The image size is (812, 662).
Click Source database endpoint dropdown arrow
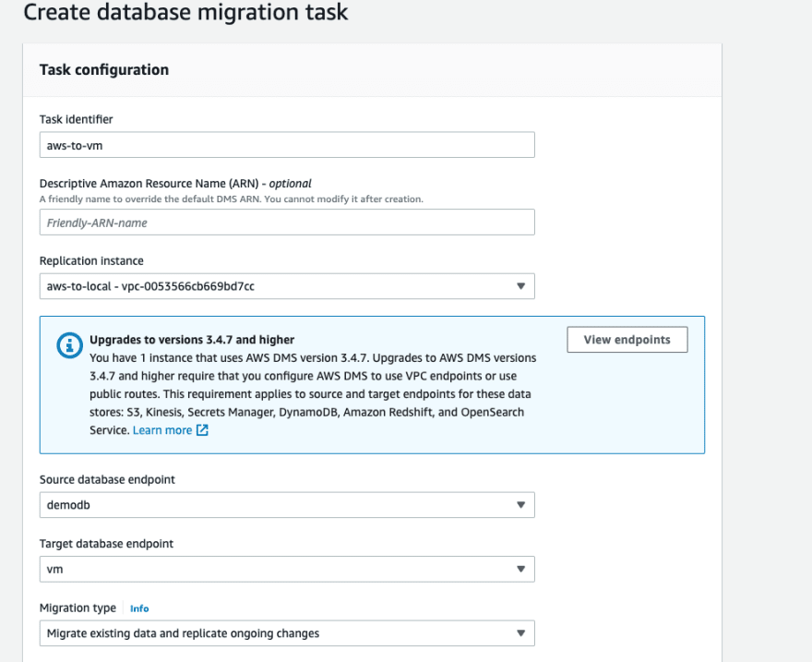coord(521,504)
